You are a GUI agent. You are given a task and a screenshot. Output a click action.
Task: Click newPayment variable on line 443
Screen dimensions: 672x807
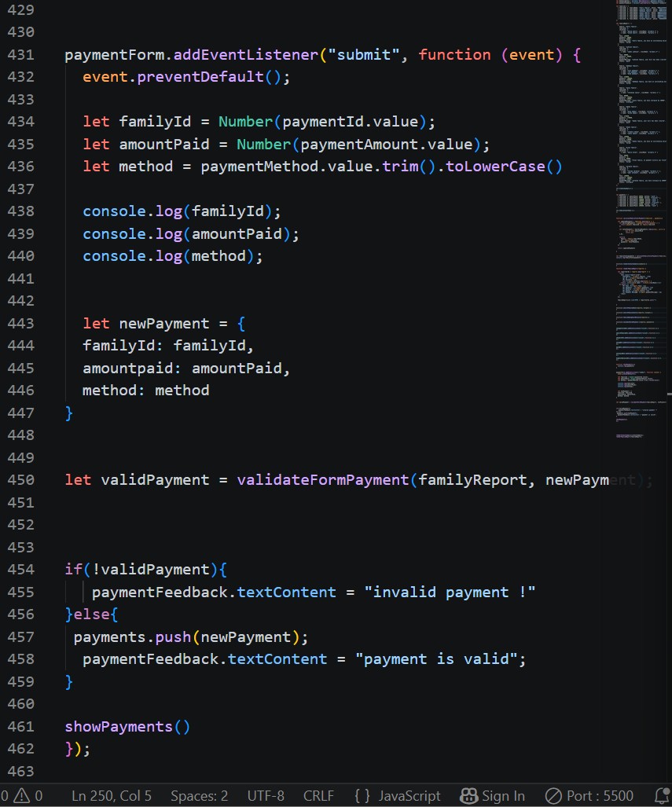163,323
